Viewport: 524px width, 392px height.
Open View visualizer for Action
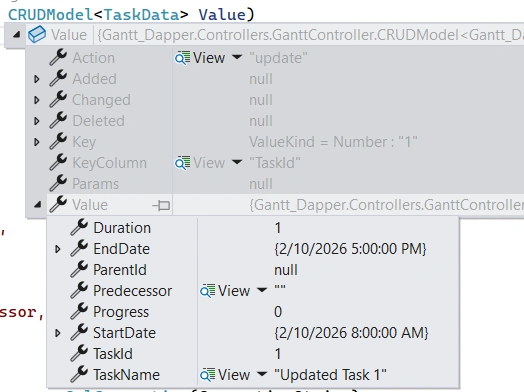[200, 58]
